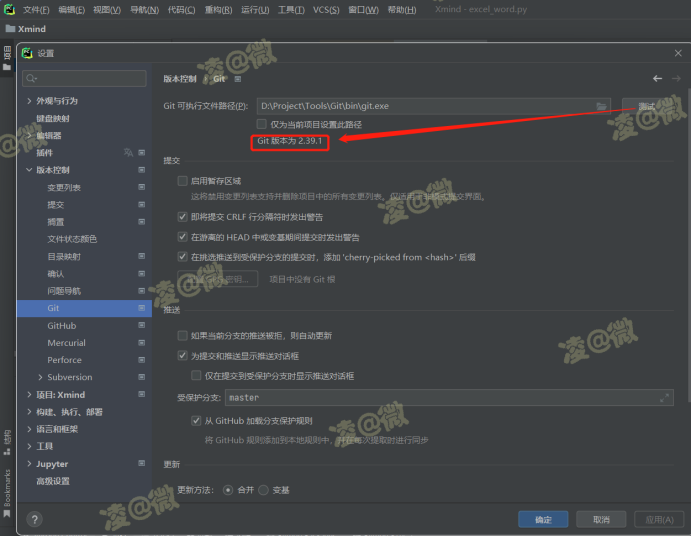The width and height of the screenshot is (692, 536).
Task: Click the project marker icon beside GitHub
Action: [142, 325]
